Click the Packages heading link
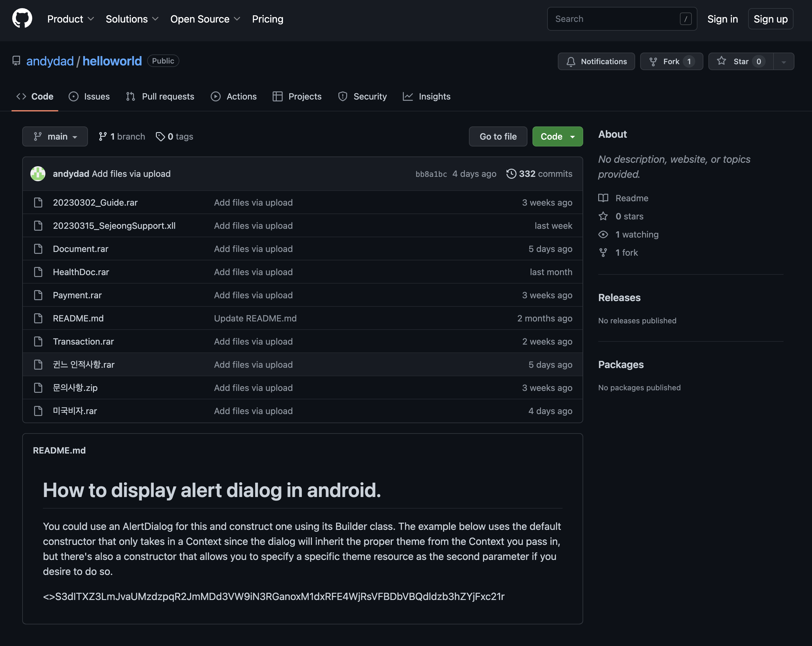 click(x=621, y=365)
